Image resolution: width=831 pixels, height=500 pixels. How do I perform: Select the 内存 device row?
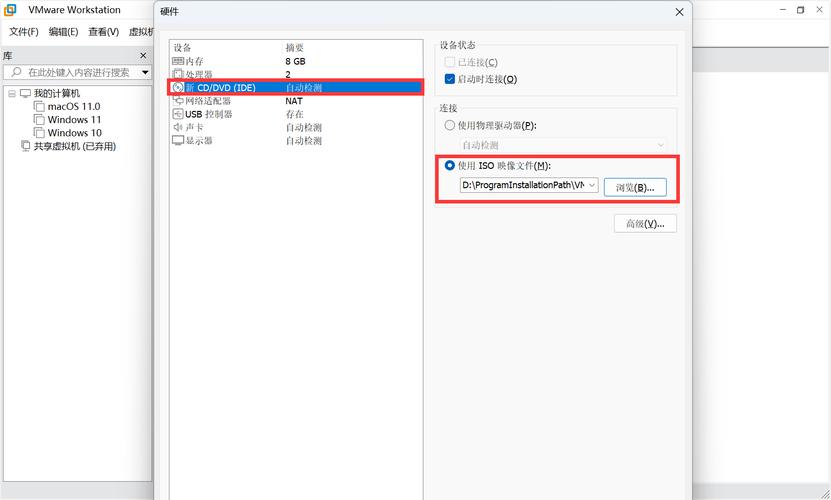coord(296,62)
